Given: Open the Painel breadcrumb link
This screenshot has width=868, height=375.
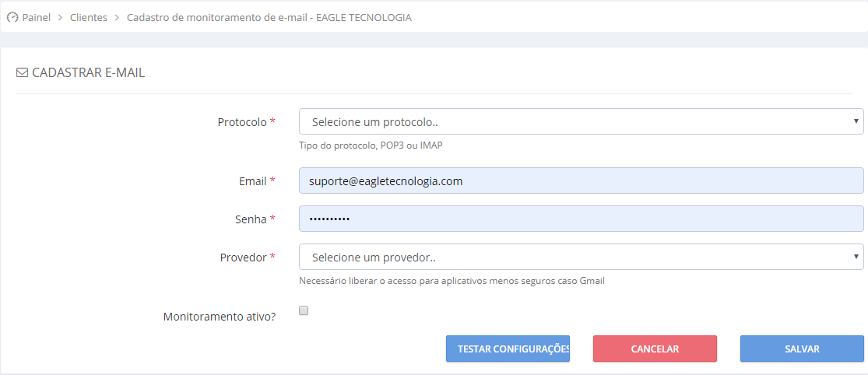Looking at the screenshot, I should (36, 18).
